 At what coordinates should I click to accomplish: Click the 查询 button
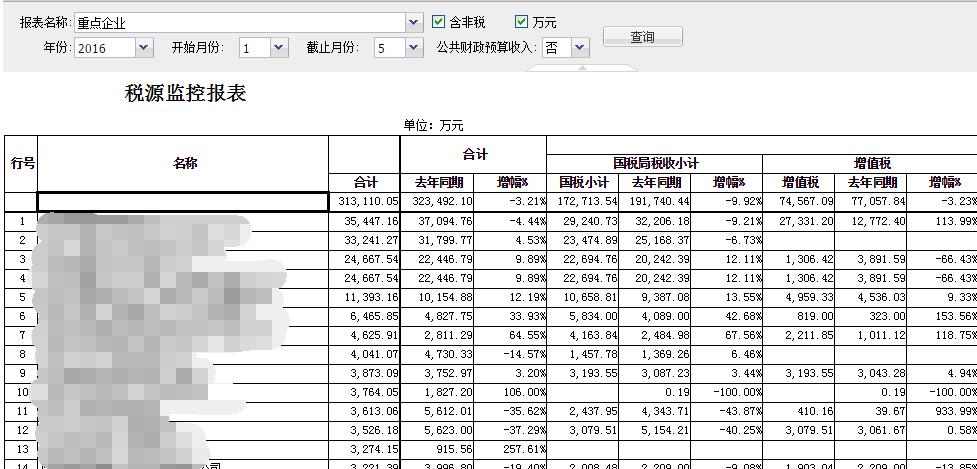tap(642, 37)
